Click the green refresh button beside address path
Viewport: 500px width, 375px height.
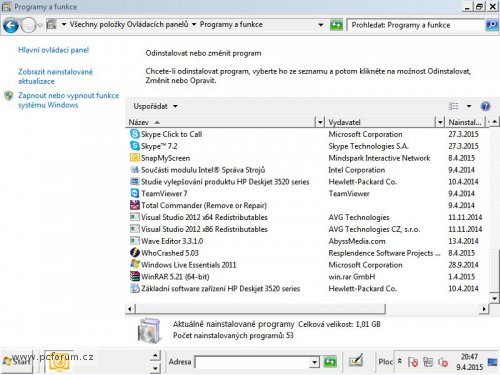(336, 25)
